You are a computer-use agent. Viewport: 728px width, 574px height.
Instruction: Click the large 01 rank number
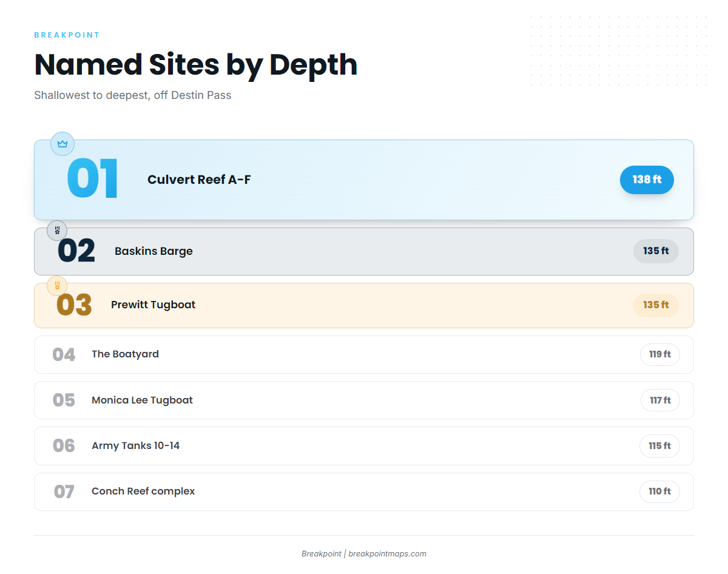92,179
